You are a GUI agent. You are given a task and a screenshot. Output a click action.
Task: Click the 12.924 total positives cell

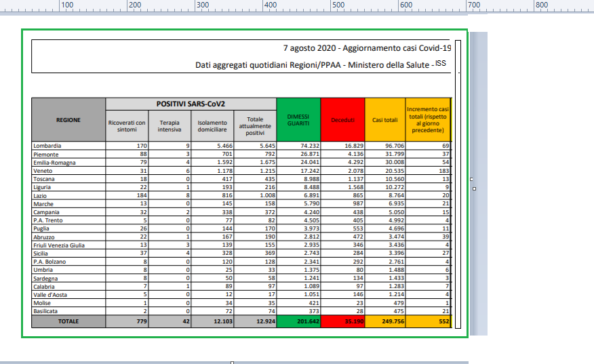(x=255, y=321)
